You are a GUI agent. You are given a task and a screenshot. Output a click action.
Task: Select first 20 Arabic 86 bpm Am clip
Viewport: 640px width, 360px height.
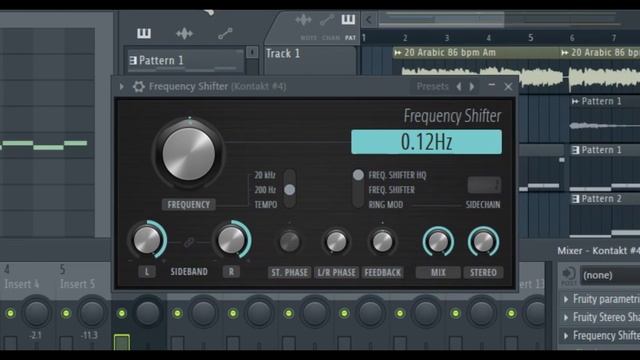[x=476, y=53]
